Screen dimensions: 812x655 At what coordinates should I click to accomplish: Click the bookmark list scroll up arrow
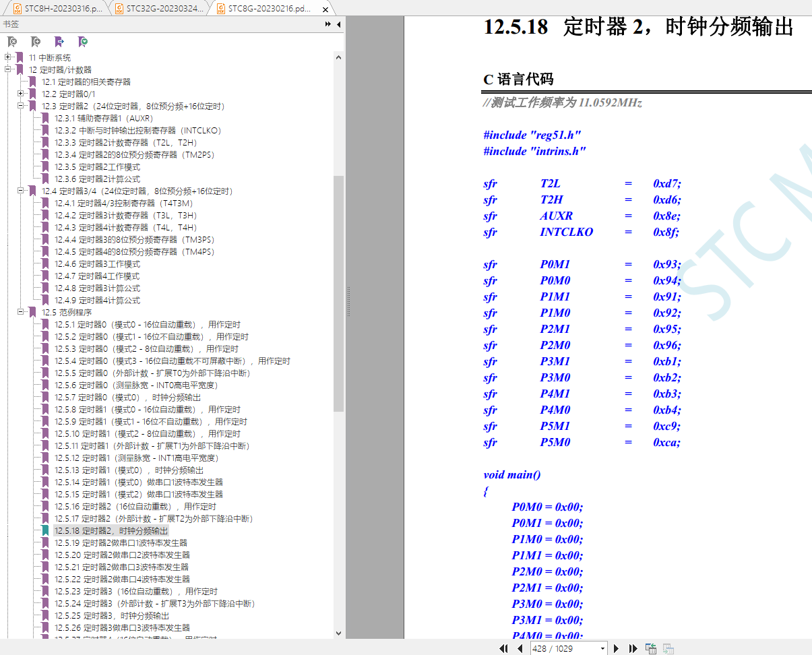(x=338, y=57)
